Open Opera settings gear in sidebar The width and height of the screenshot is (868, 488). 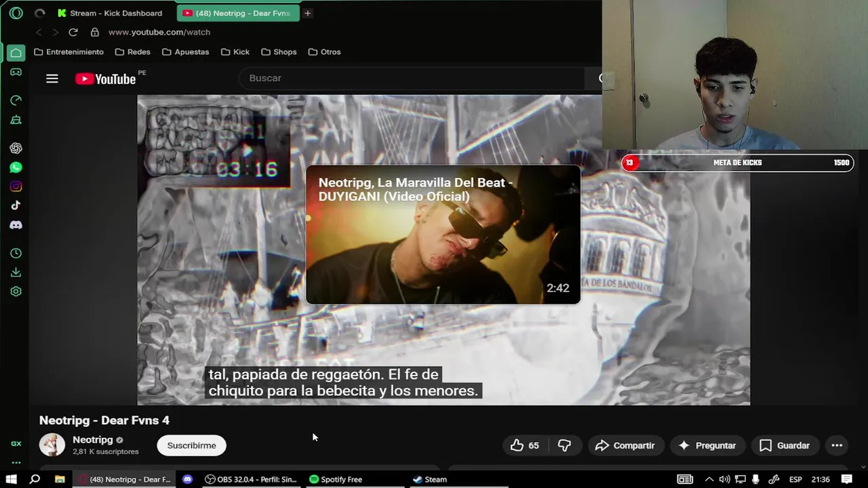tap(16, 291)
